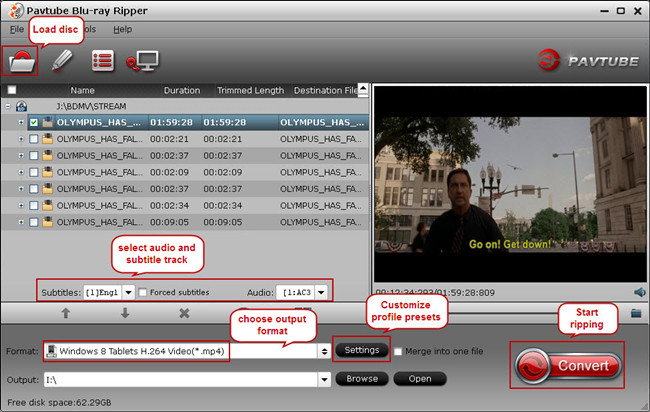Click the Pavtube app icon in title bar

tap(16, 11)
